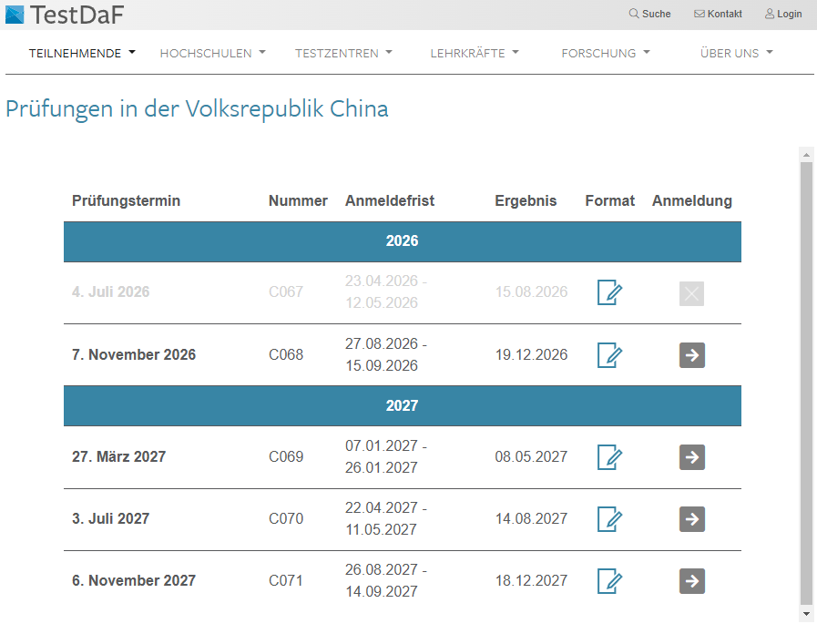817x644 pixels.
Task: Click the Anmeldung column header
Action: (x=692, y=200)
